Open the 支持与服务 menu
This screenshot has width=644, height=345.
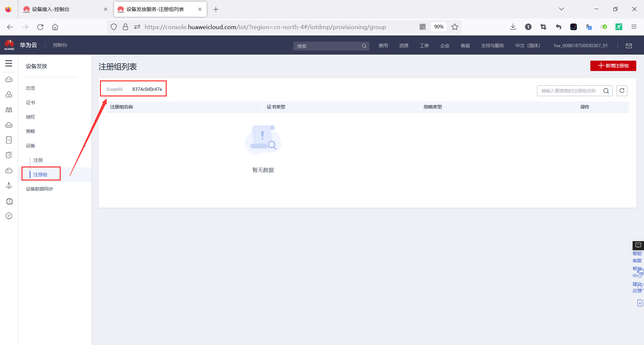pyautogui.click(x=492, y=46)
